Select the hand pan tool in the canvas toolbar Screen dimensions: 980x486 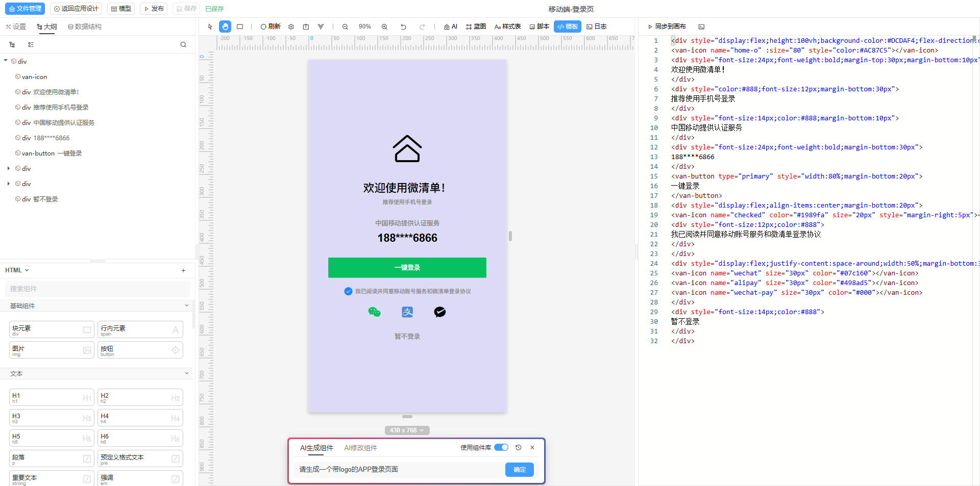pos(225,27)
